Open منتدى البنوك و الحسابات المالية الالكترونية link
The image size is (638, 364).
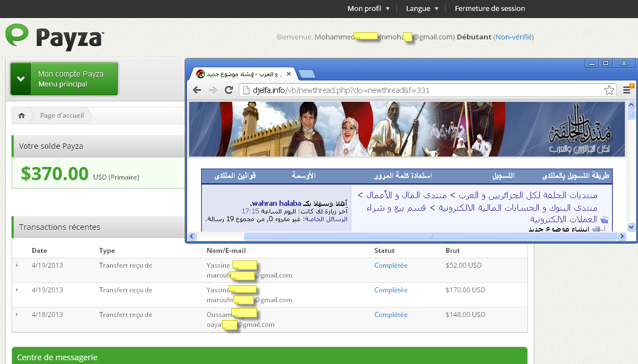coord(518,208)
